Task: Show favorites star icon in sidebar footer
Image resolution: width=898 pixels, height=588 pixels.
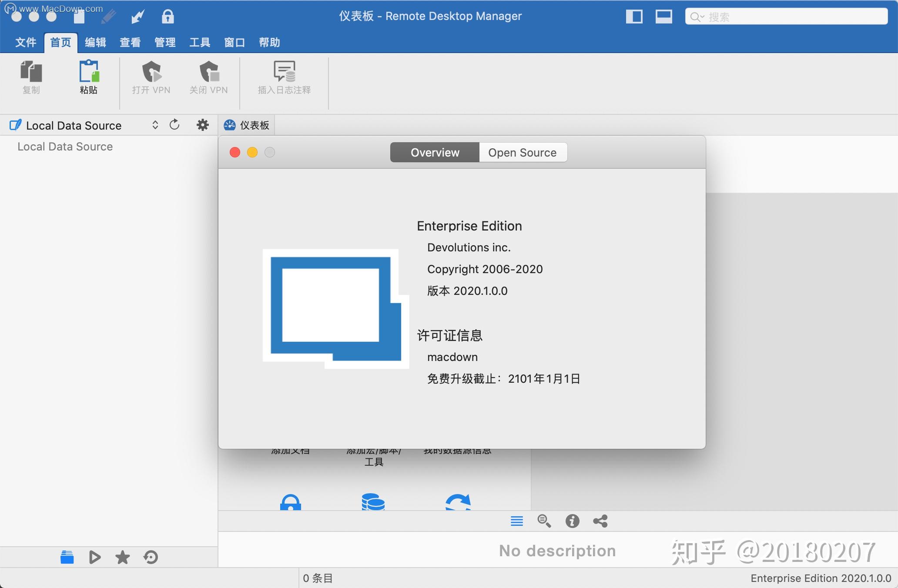Action: 122,557
